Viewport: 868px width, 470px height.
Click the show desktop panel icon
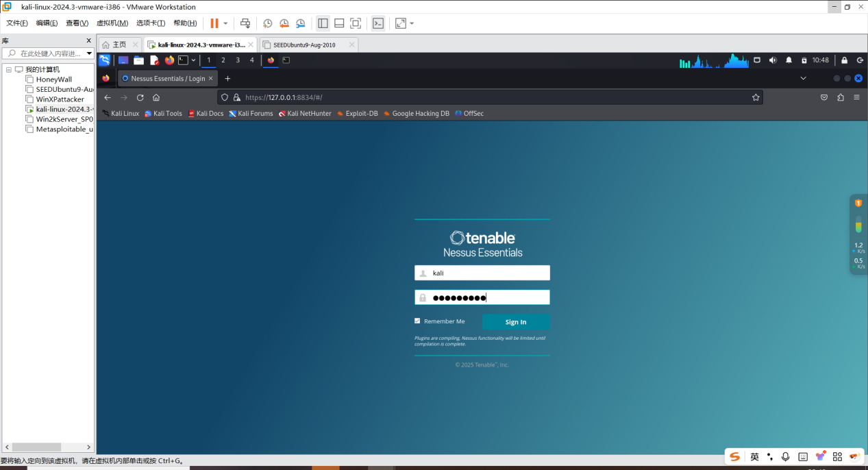(123, 60)
